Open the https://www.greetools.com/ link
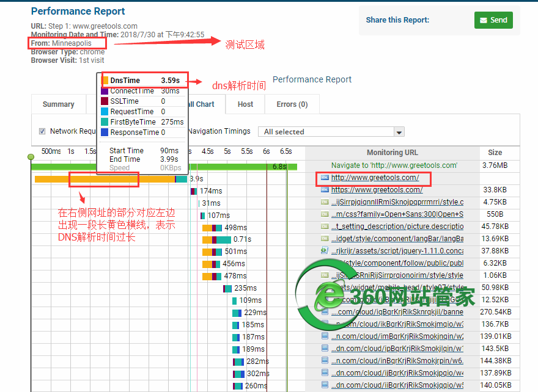538x392 pixels. coord(377,190)
